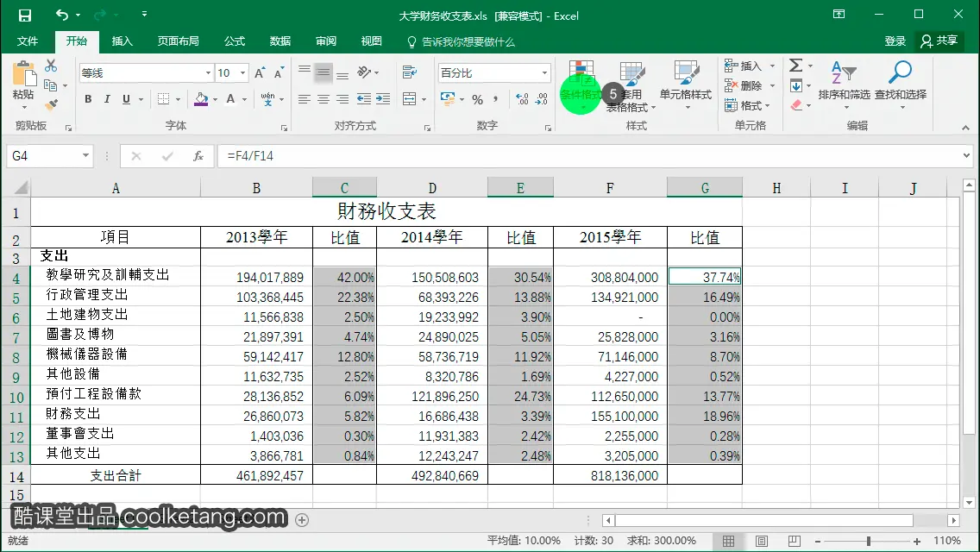The height and width of the screenshot is (552, 980).
Task: Align text to the left
Action: pos(305,99)
